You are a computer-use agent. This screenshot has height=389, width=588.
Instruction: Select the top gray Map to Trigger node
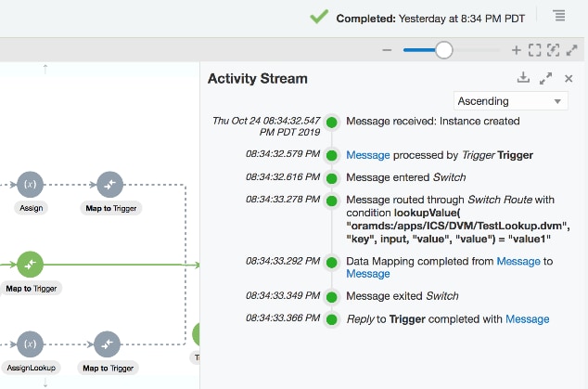click(x=109, y=185)
